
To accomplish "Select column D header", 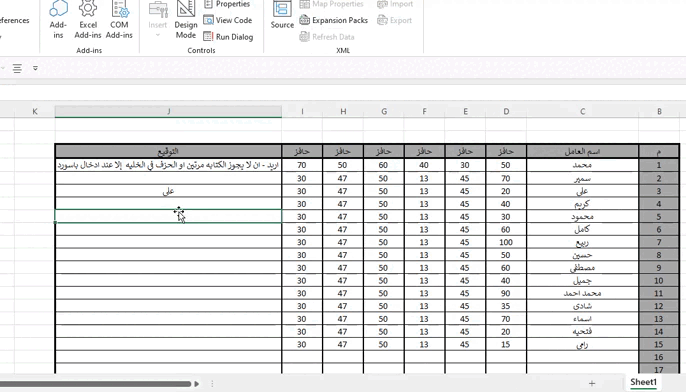I will (506, 112).
